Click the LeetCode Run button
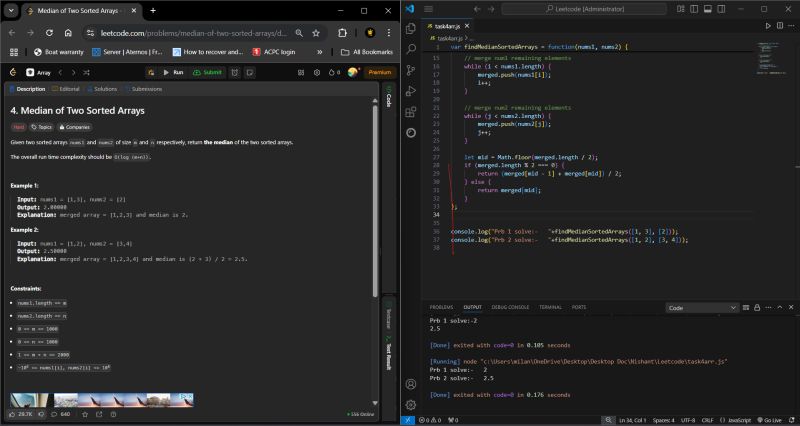Image resolution: width=800 pixels, height=426 pixels. pyautogui.click(x=173, y=72)
